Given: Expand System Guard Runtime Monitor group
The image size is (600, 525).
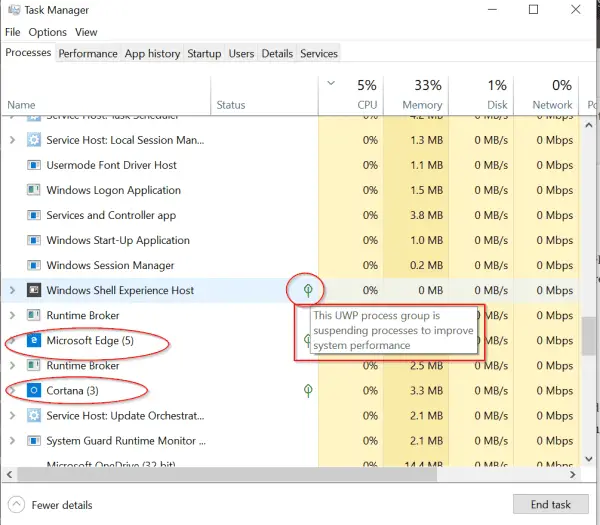Looking at the screenshot, I should coord(12,441).
